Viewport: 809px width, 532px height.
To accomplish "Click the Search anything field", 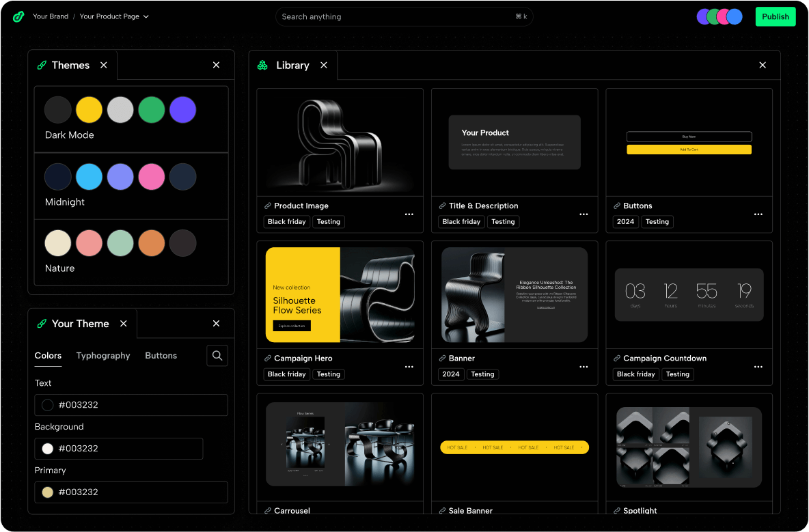I will point(396,16).
